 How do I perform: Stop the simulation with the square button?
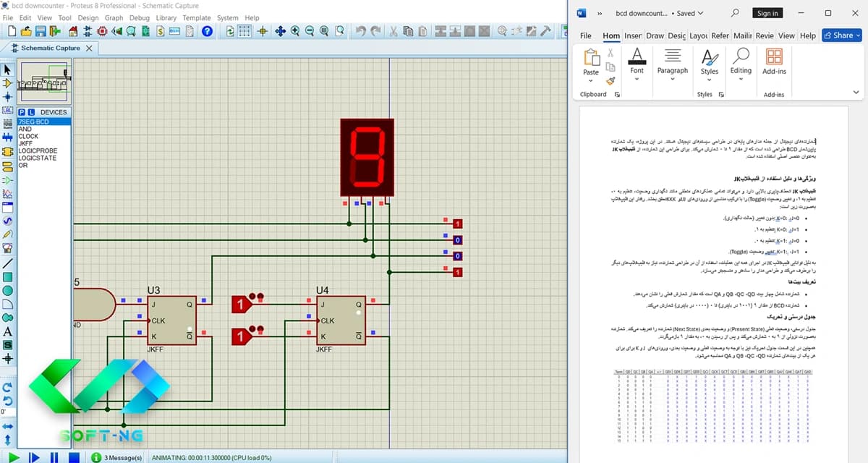74,457
